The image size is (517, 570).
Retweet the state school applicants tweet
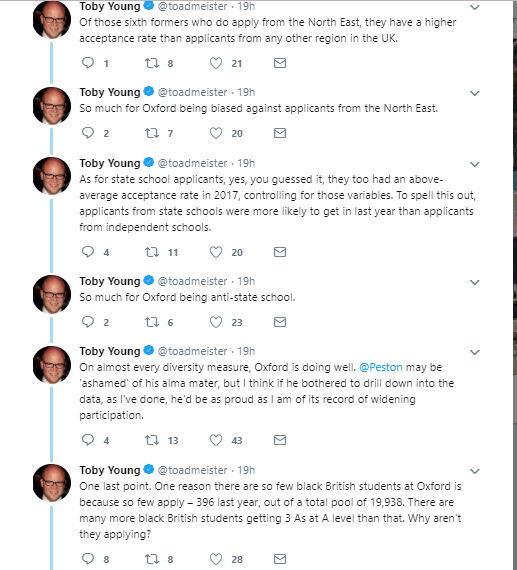(152, 252)
